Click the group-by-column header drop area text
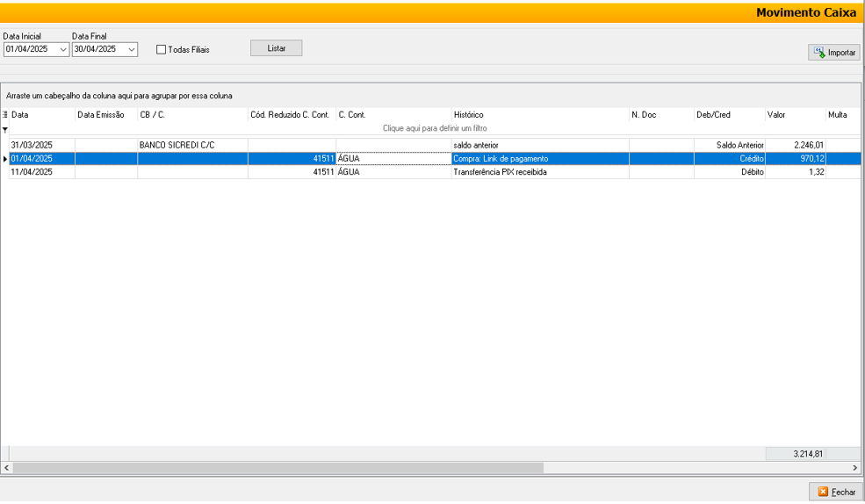The image size is (865, 504). [x=119, y=96]
